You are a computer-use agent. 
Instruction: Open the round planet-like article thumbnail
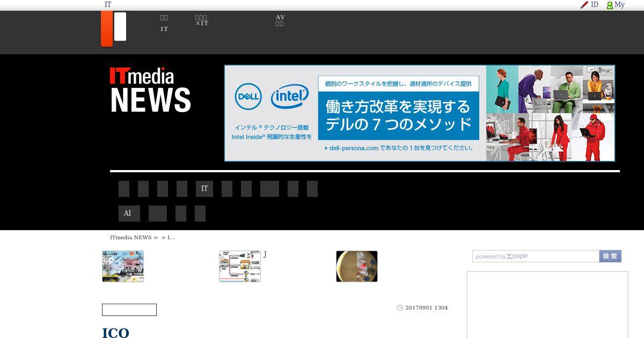pos(357,266)
